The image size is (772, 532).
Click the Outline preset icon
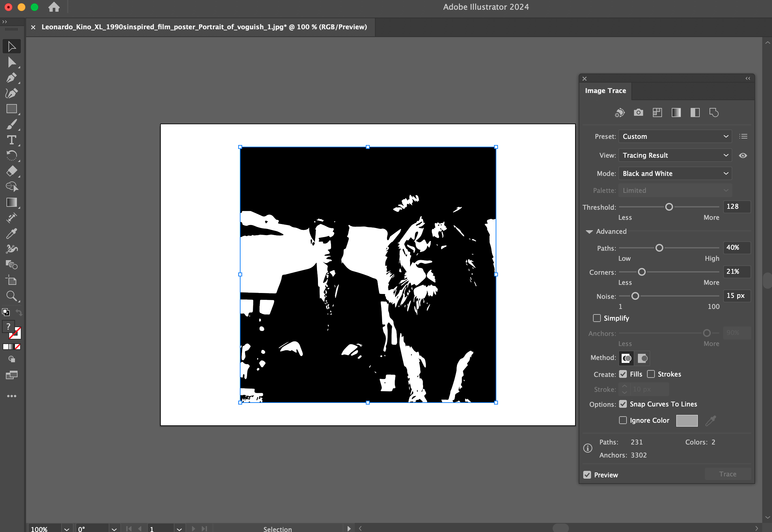[714, 113]
